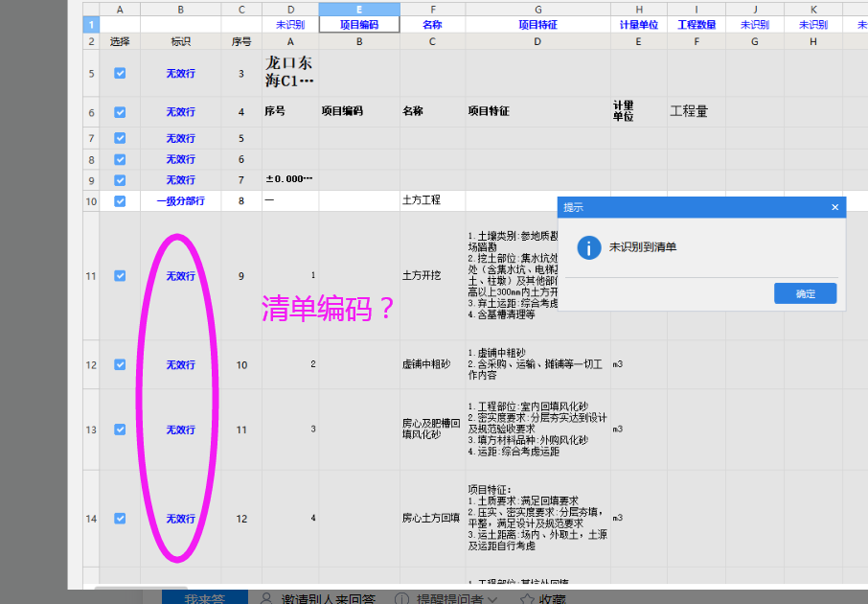Confirm the dialog with the 确定 button
Viewport: 868px width, 604px height.
tap(805, 293)
